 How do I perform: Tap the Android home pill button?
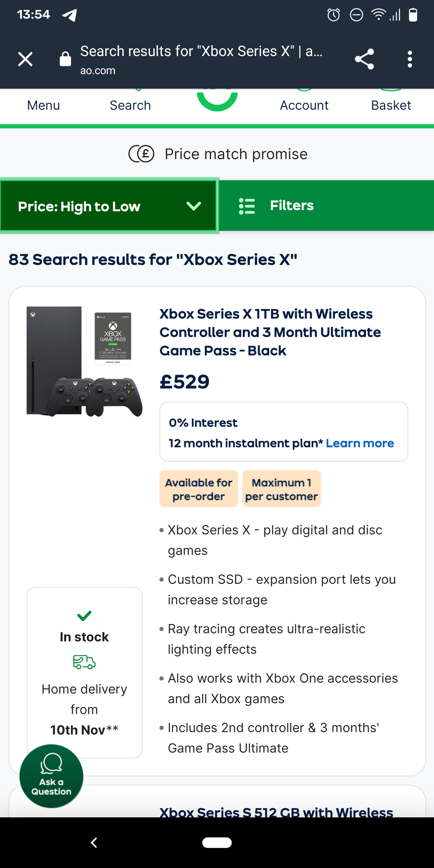coord(217,842)
